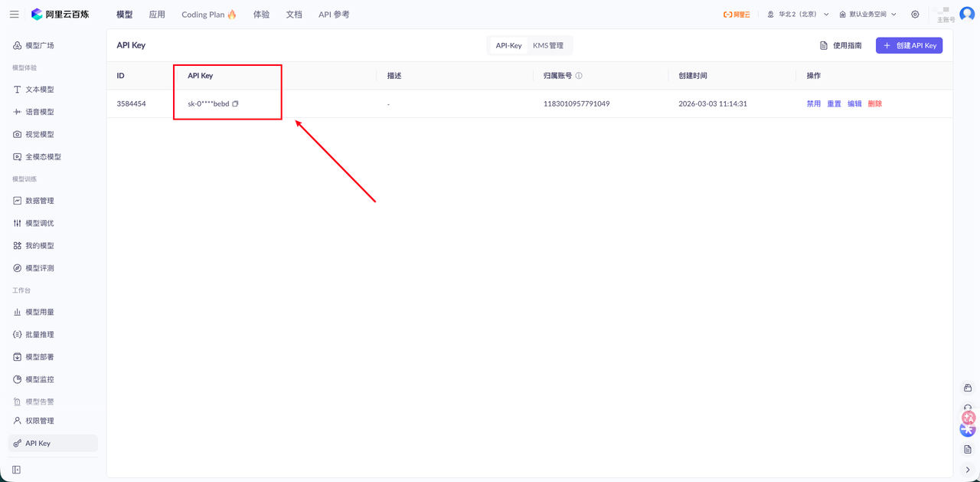The width and height of the screenshot is (980, 482).
Task: Click the 创建 API Key button
Action: coord(910,46)
